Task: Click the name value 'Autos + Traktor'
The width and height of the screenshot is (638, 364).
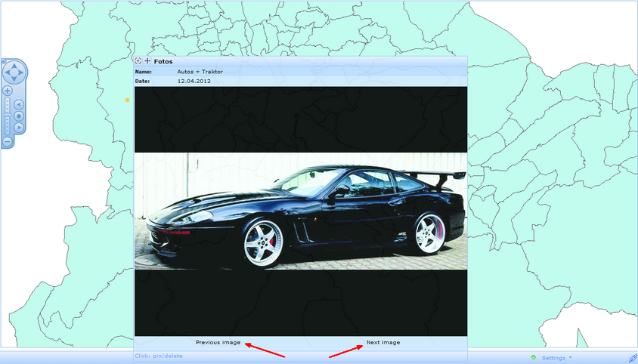Action: pyautogui.click(x=200, y=72)
